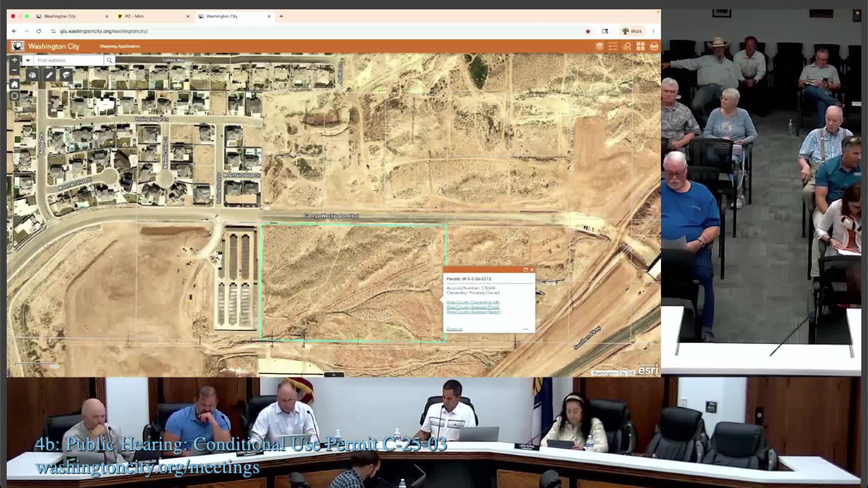
Task: Click the Zoom to link in popup
Action: click(454, 329)
